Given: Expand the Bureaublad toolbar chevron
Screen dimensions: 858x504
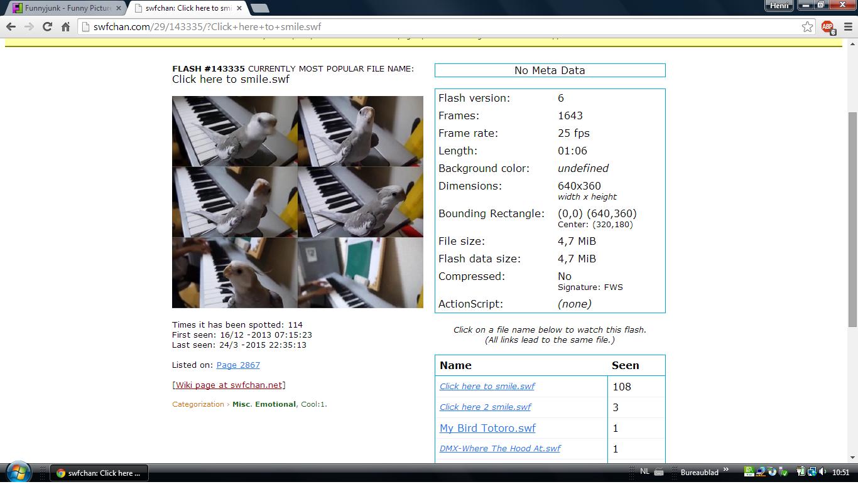Looking at the screenshot, I should [x=726, y=470].
